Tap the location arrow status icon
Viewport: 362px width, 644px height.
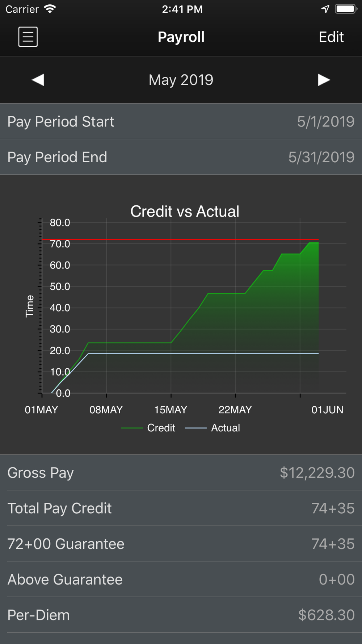[325, 9]
